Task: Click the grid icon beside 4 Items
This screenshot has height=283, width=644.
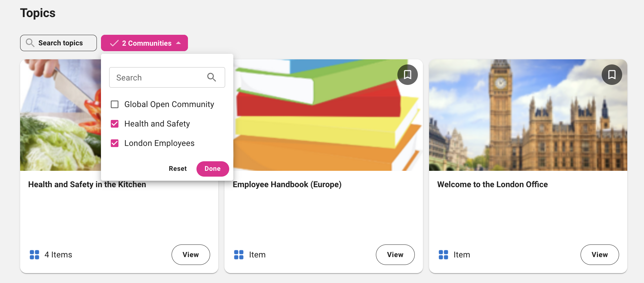Action: pyautogui.click(x=34, y=255)
